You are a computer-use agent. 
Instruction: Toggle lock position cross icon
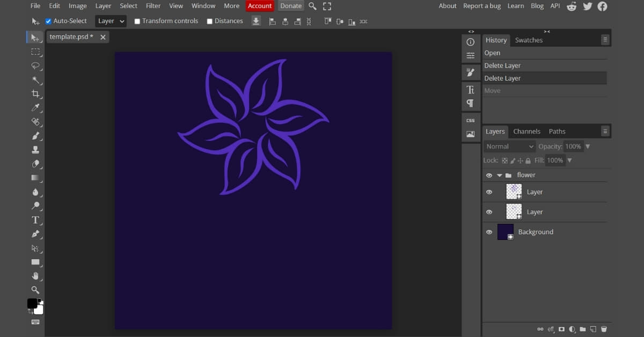pos(521,160)
